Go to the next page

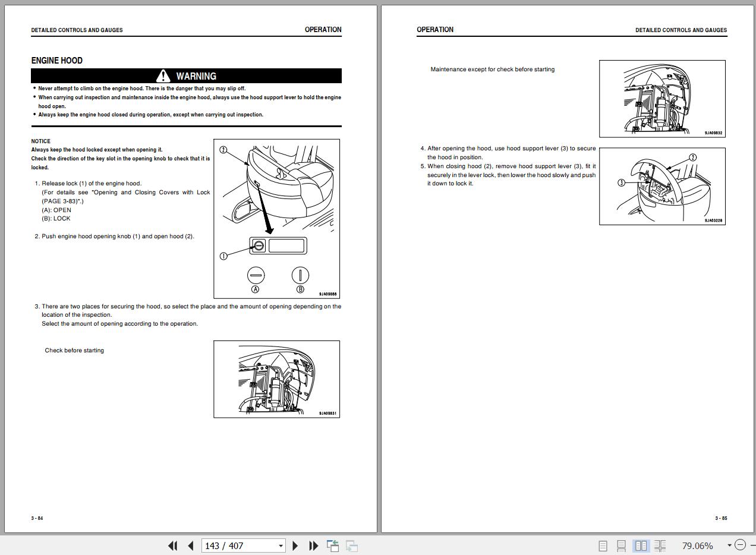tap(295, 545)
